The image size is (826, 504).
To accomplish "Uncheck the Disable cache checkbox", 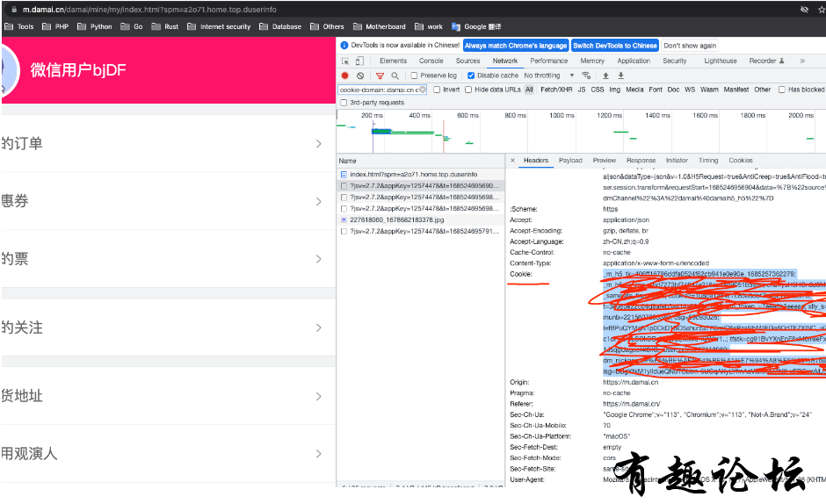I will [471, 76].
